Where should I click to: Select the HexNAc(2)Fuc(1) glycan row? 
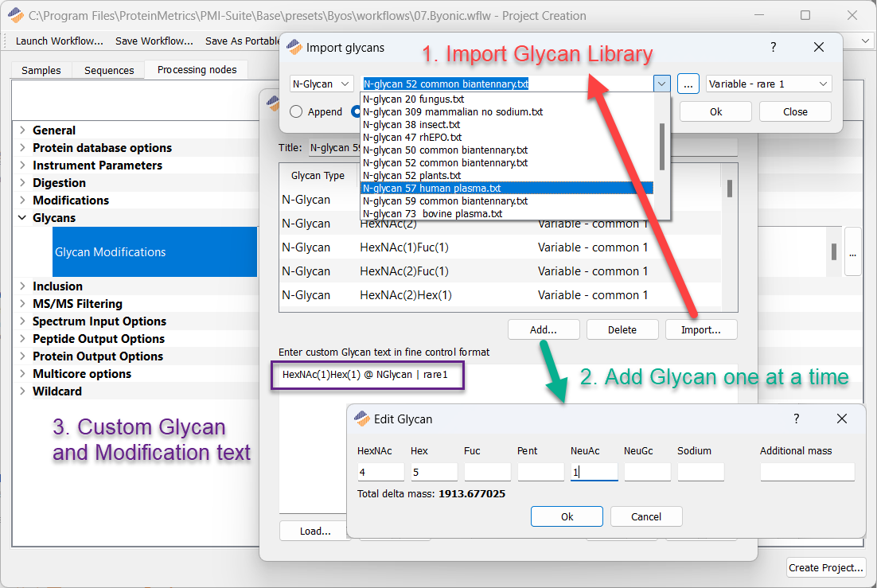click(x=501, y=271)
